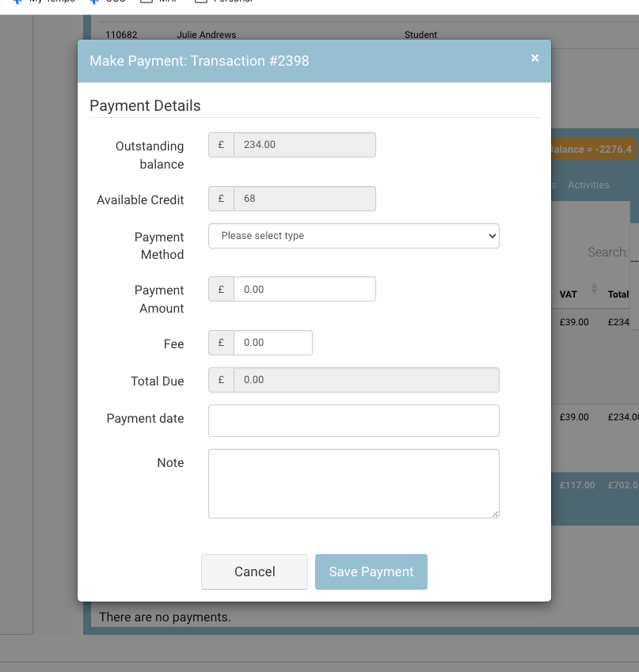
Task: Open the Activities tab
Action: tap(588, 185)
